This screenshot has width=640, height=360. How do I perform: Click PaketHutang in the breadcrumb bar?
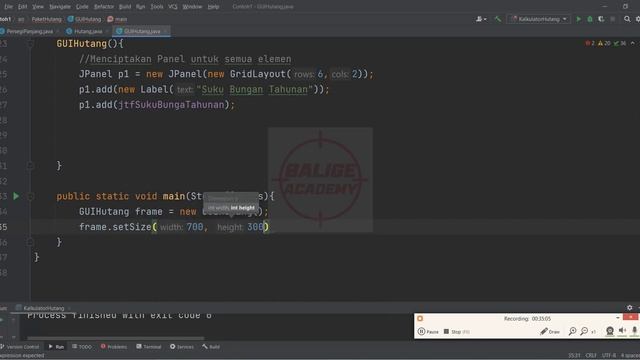[x=47, y=19]
